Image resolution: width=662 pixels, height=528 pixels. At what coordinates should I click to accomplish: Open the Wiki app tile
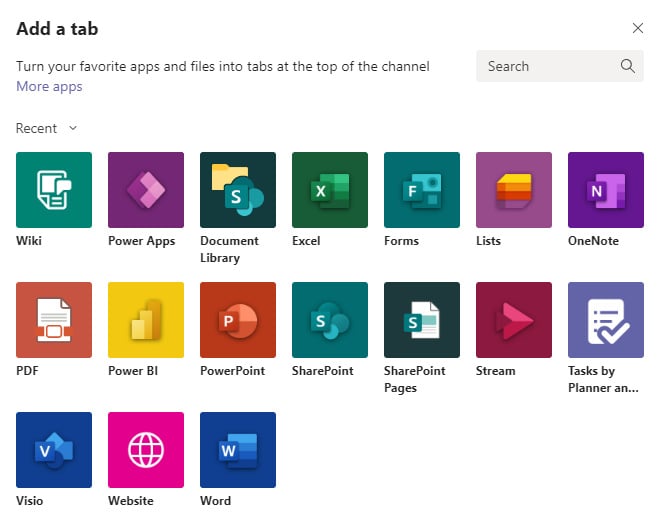click(54, 190)
